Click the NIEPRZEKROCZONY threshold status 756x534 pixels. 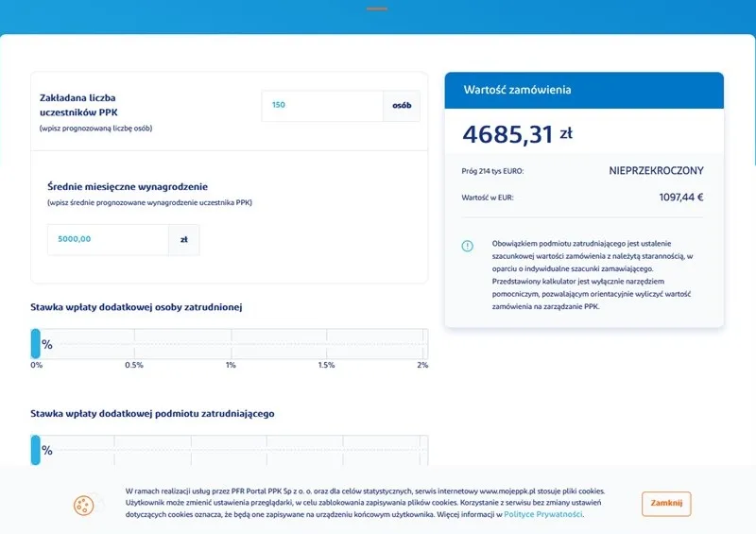click(656, 171)
